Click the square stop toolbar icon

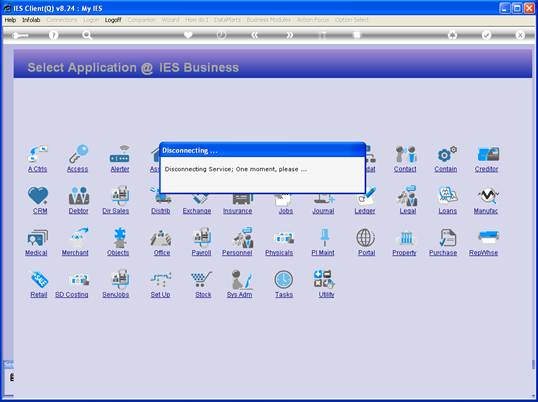click(x=357, y=35)
